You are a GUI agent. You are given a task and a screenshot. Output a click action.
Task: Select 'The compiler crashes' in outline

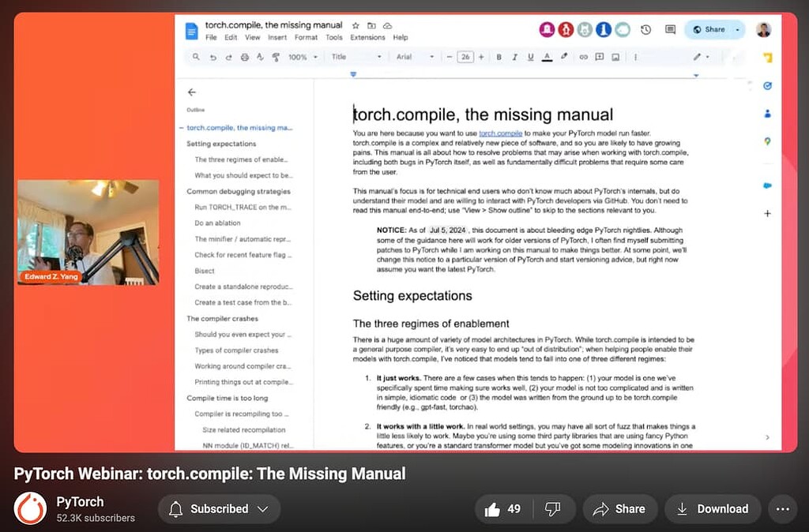[222, 319]
